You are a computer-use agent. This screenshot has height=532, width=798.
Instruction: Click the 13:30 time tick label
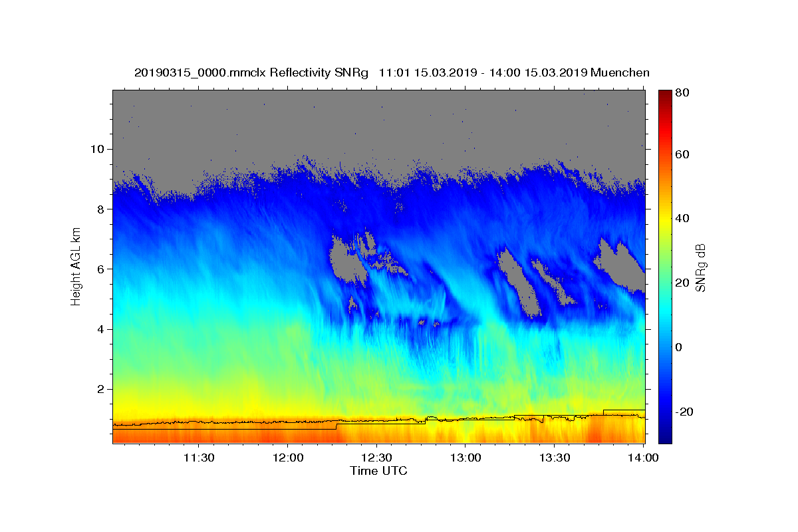tap(555, 458)
